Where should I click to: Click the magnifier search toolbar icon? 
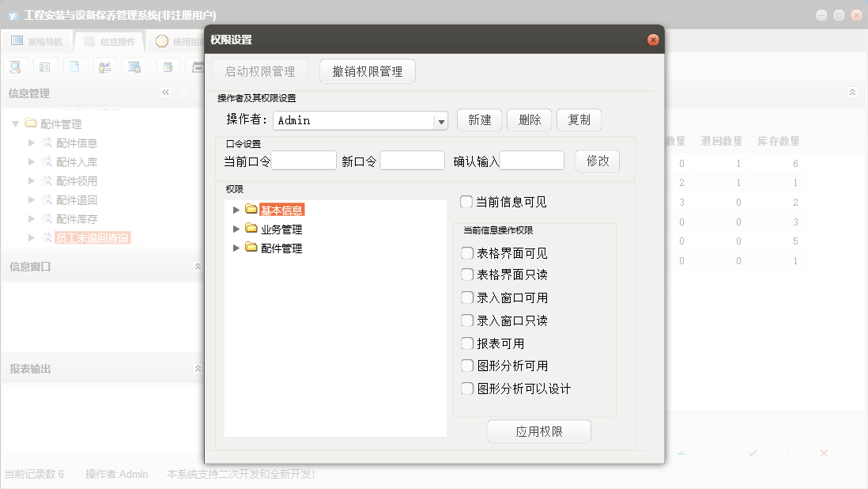(x=15, y=66)
